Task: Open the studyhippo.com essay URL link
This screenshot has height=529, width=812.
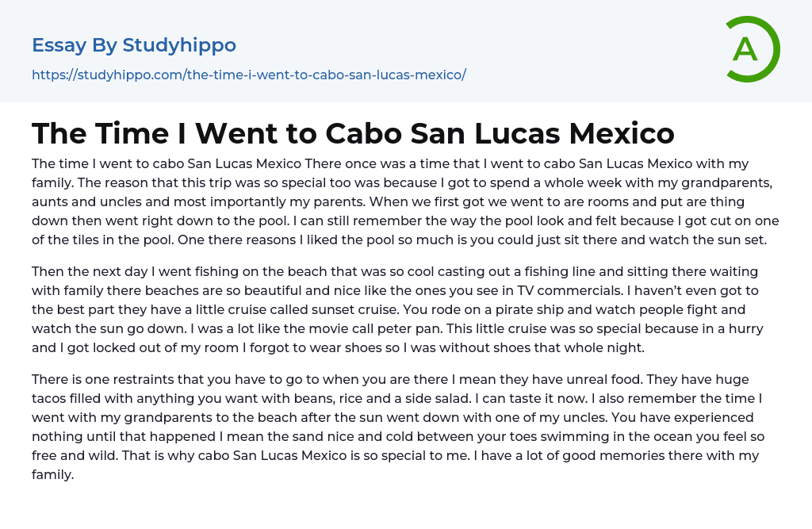Action: coord(248,75)
